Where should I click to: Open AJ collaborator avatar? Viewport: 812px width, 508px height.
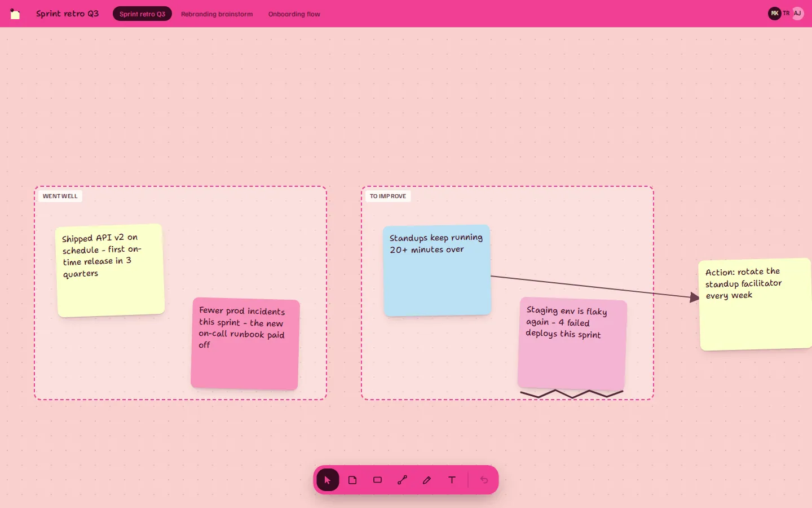[797, 14]
